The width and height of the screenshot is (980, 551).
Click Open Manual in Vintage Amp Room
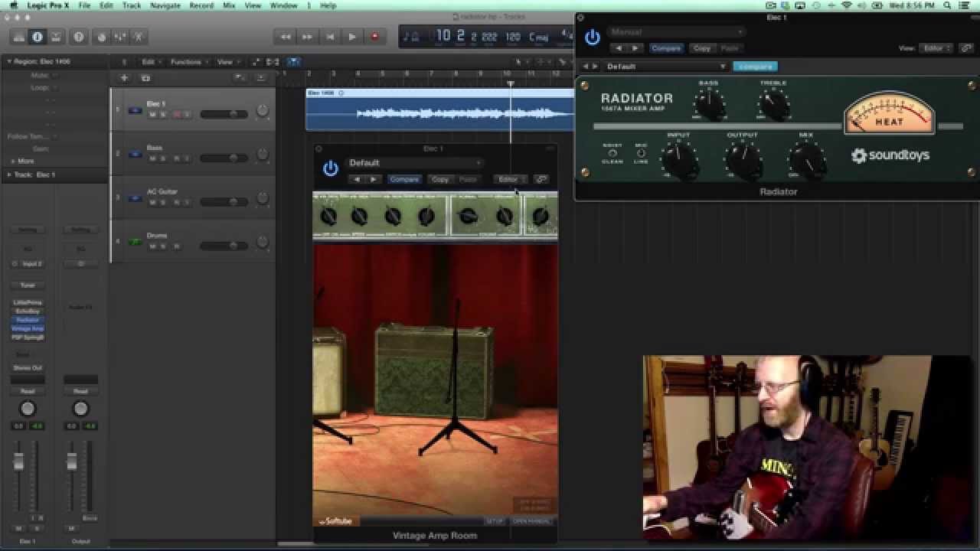click(531, 521)
